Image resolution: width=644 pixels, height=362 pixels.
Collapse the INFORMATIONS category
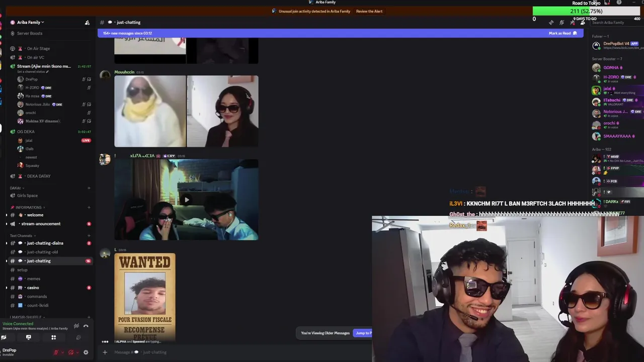[x=28, y=207]
